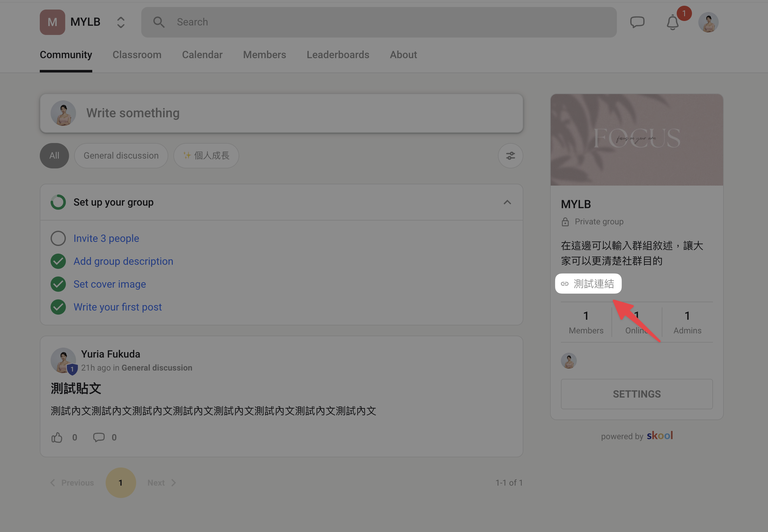Screen dimensions: 768x532
Task: Open the Leaderboards tab
Action: click(338, 55)
